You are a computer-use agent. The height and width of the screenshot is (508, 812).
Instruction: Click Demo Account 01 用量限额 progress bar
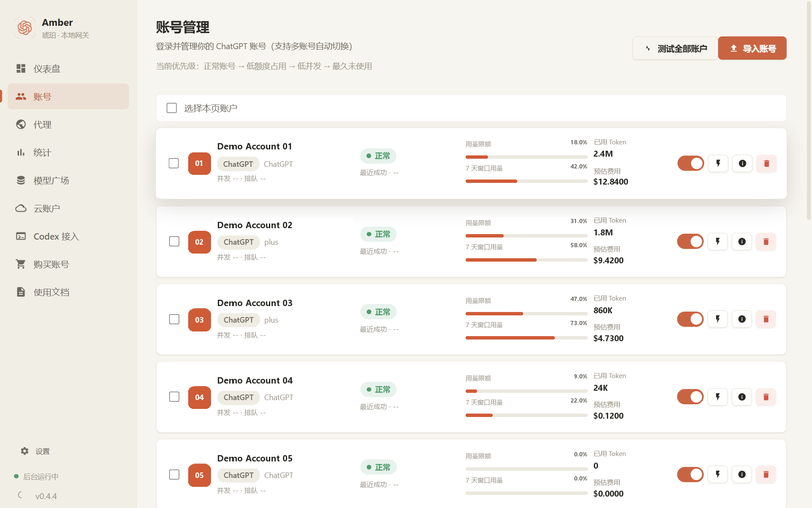coord(527,157)
